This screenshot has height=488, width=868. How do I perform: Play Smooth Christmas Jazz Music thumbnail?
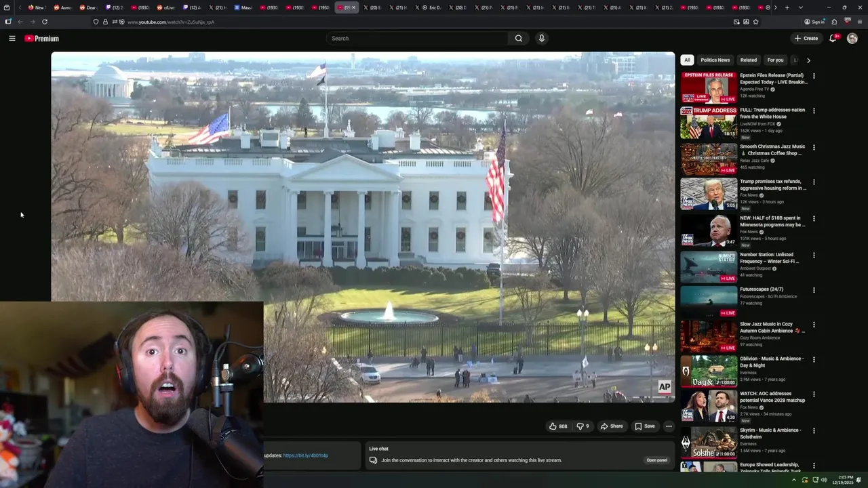coord(709,159)
